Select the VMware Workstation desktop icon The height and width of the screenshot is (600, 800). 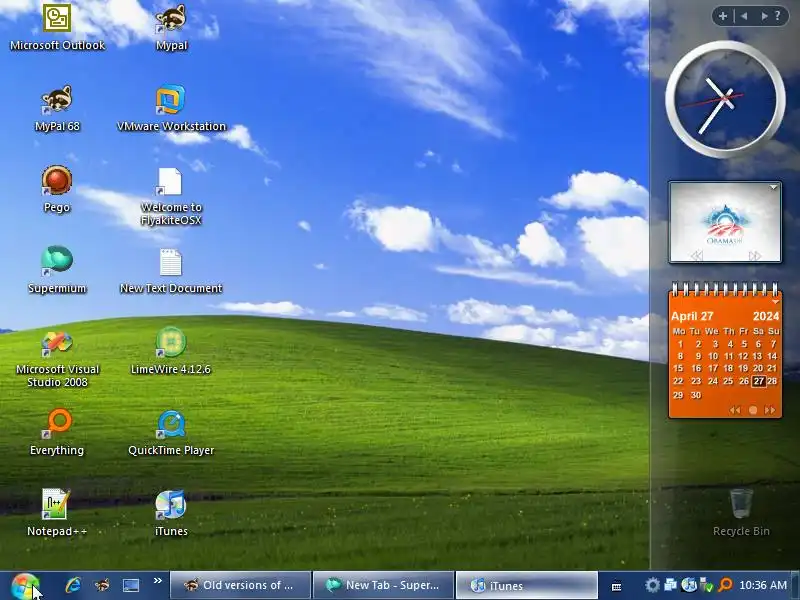pos(171,108)
